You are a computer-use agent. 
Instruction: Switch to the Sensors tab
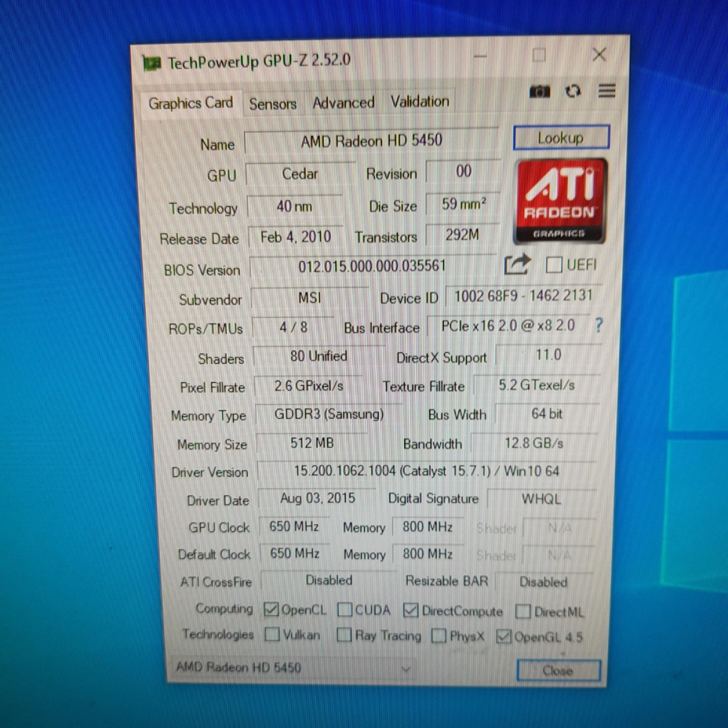point(273,104)
